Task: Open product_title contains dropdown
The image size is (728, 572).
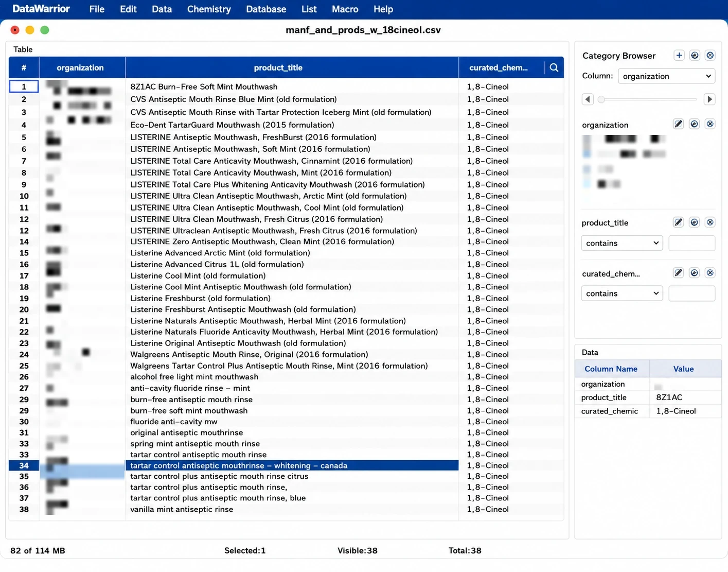Action: [622, 243]
